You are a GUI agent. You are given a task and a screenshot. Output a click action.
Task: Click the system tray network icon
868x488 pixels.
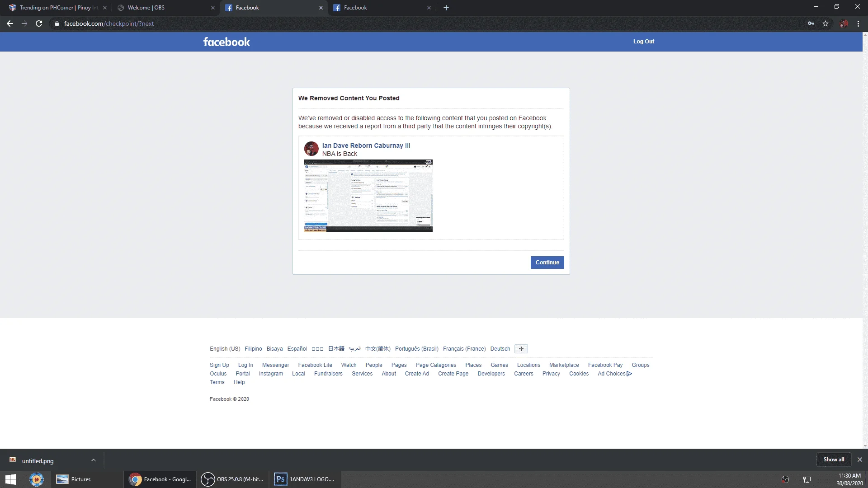coord(807,479)
